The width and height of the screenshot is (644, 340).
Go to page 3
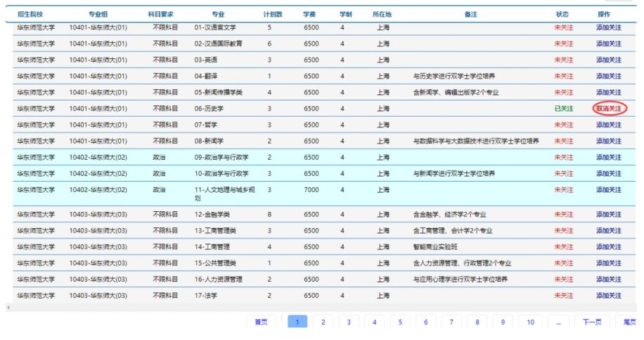(349, 322)
